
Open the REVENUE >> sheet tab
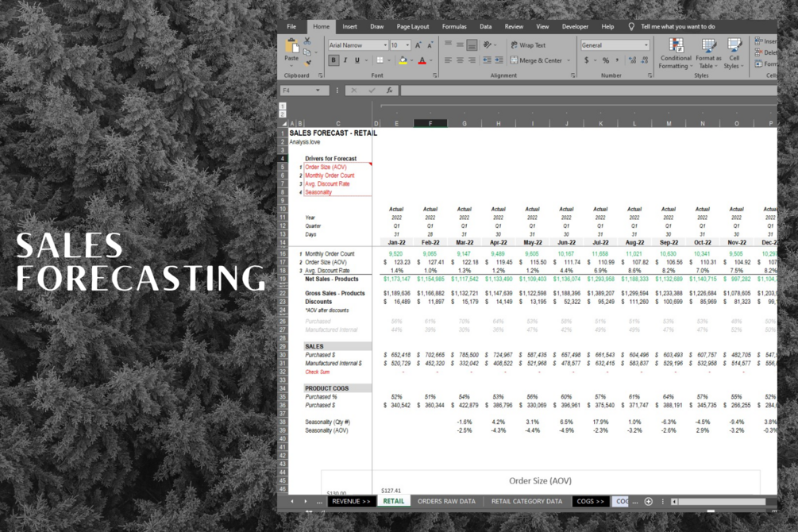351,502
